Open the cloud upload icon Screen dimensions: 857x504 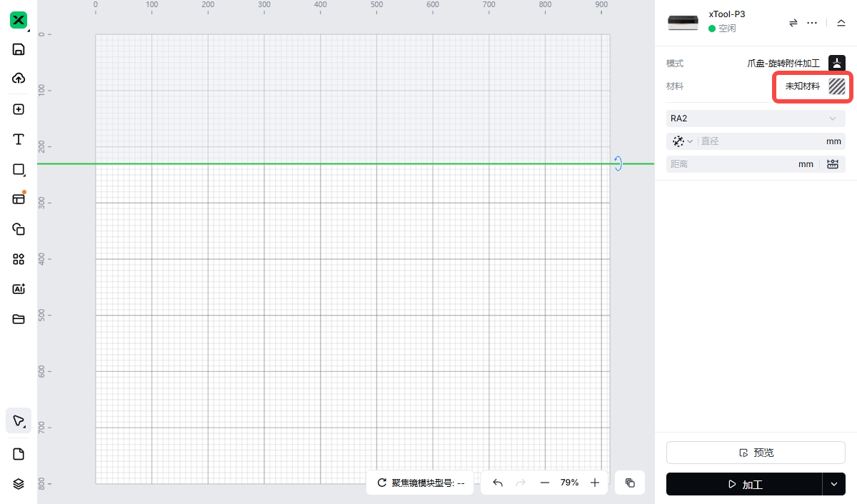click(x=19, y=78)
